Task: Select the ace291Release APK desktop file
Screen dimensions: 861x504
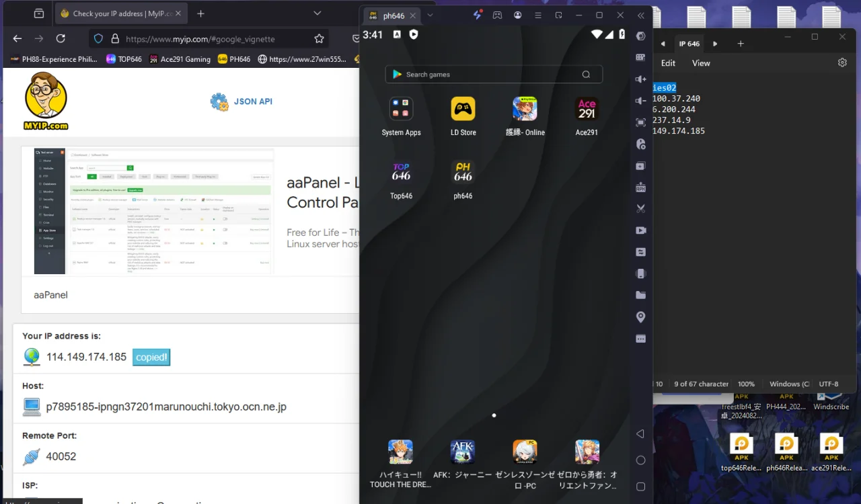Action: click(x=831, y=453)
